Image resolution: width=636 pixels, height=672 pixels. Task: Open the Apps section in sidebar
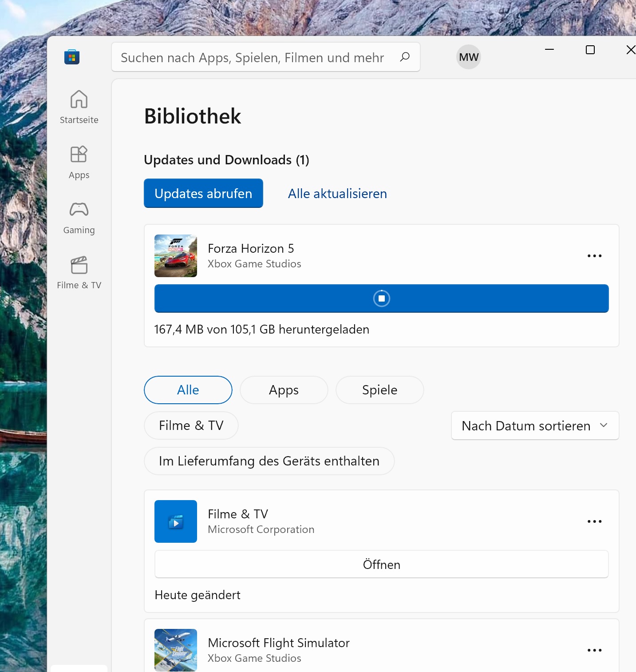click(79, 162)
